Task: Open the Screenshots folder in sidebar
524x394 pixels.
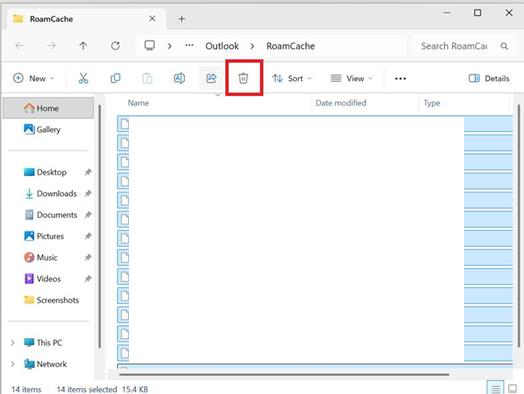Action: (51, 300)
